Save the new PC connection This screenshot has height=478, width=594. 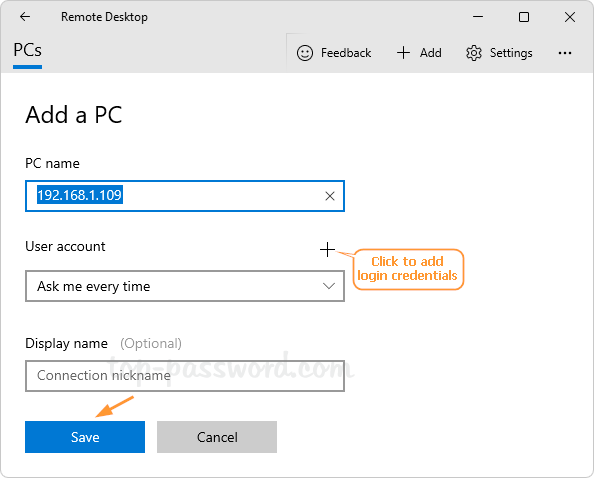(85, 437)
